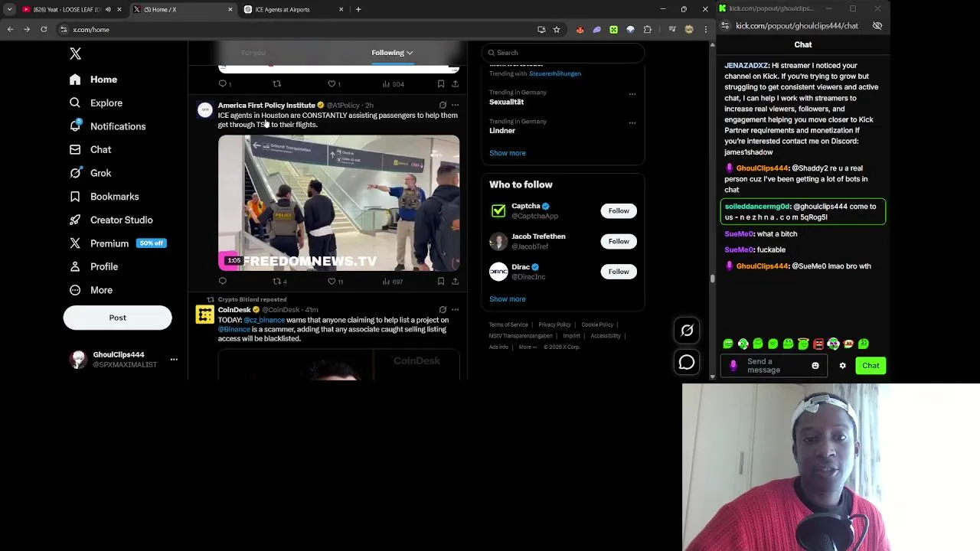Open floating Grok button at bottom right
The height and width of the screenshot is (551, 980).
(687, 331)
